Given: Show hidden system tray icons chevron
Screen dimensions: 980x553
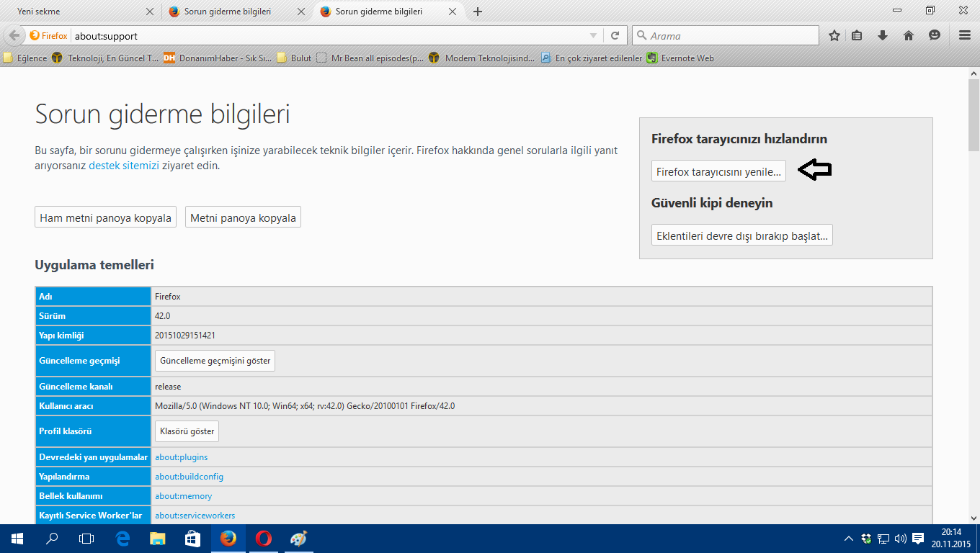Looking at the screenshot, I should pyautogui.click(x=850, y=539).
